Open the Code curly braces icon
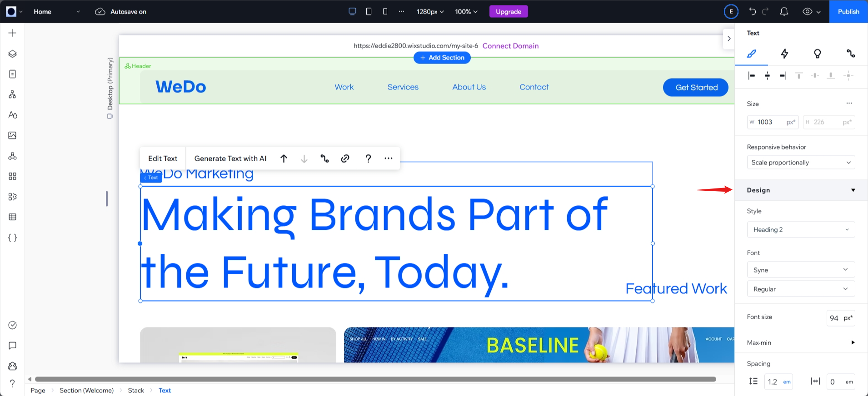868x396 pixels. coord(12,238)
